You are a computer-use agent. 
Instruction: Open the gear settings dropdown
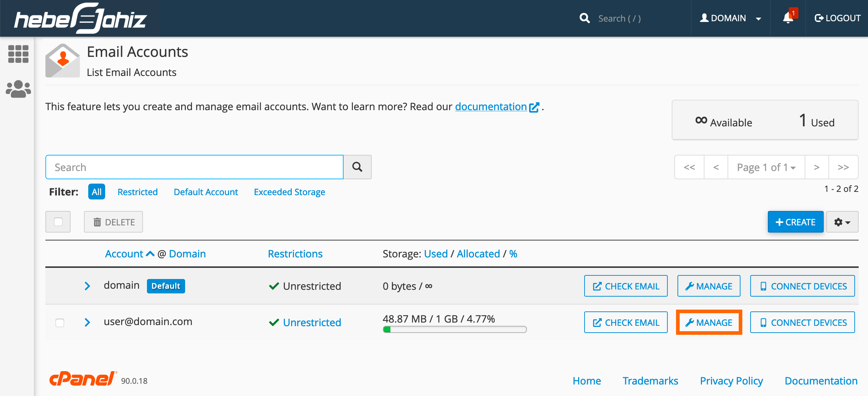coord(842,222)
